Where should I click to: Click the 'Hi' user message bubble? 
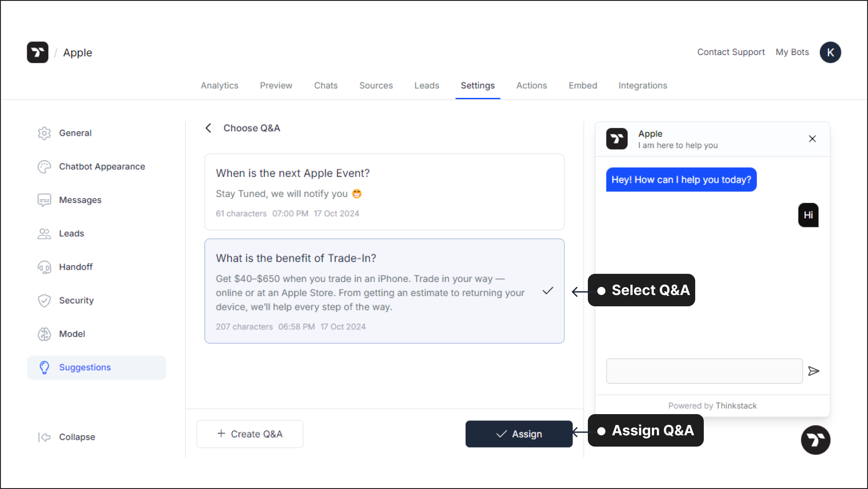coord(808,215)
